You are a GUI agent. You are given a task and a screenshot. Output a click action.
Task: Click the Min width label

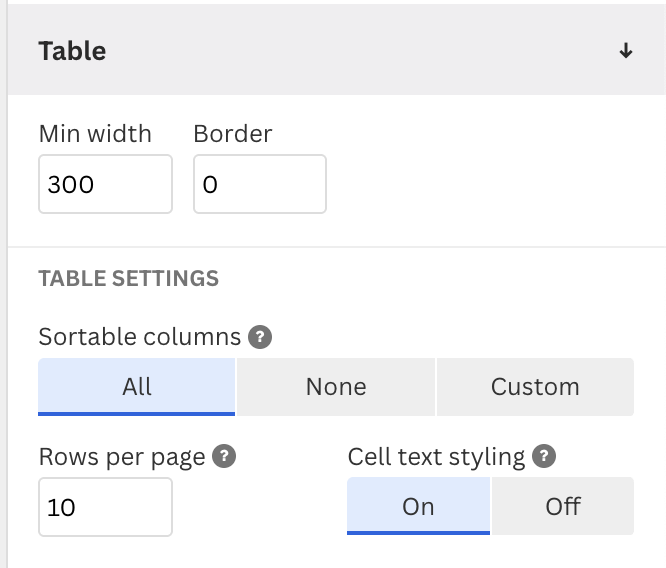[95, 134]
